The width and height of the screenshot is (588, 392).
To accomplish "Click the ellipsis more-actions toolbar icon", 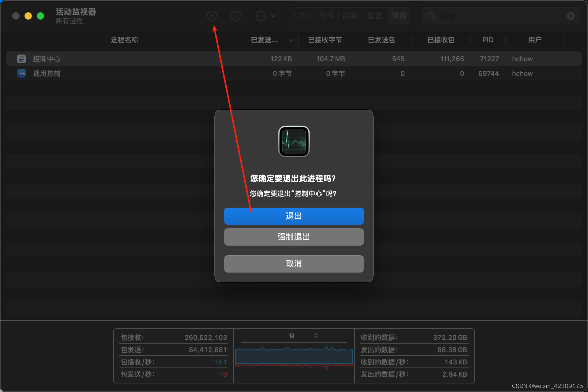I will pos(261,16).
